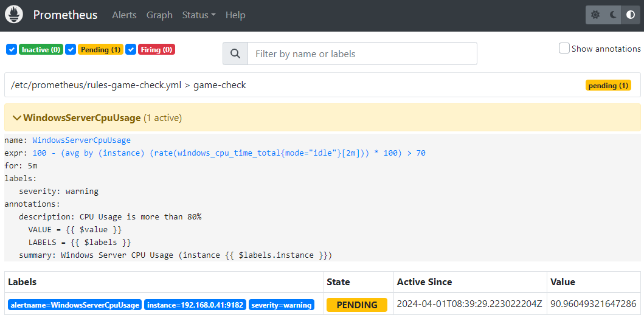Viewport: 644px width, 321px height.
Task: Open the Help menu item
Action: click(235, 15)
